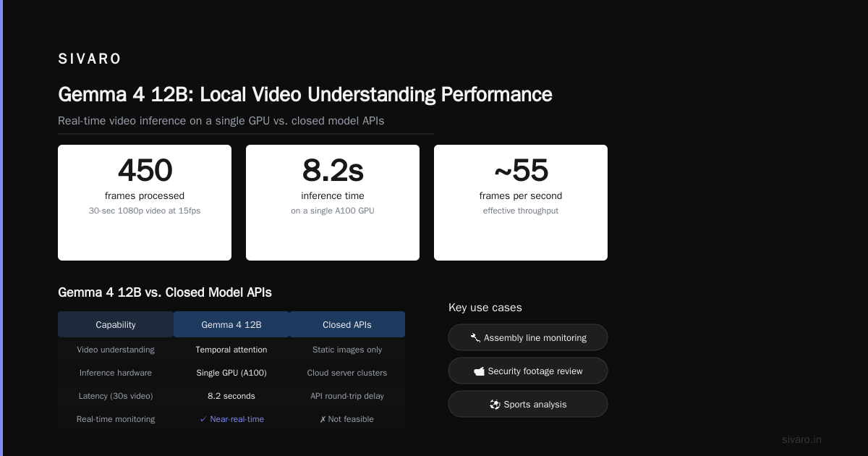868x456 pixels.
Task: Click 'on a single A100 GPU' caption
Action: click(333, 211)
